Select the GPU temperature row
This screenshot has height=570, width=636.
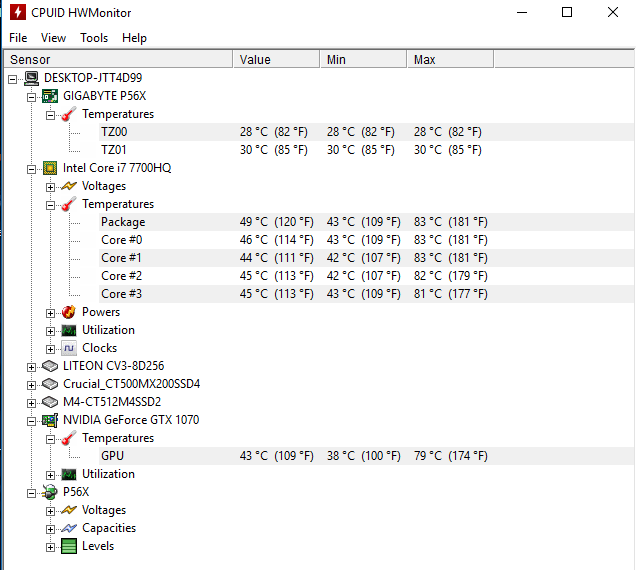367,456
